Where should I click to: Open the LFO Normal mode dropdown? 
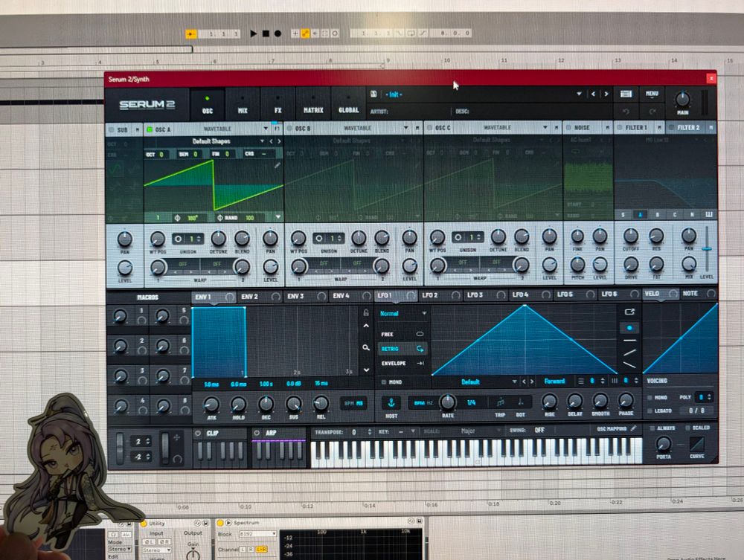click(x=424, y=313)
